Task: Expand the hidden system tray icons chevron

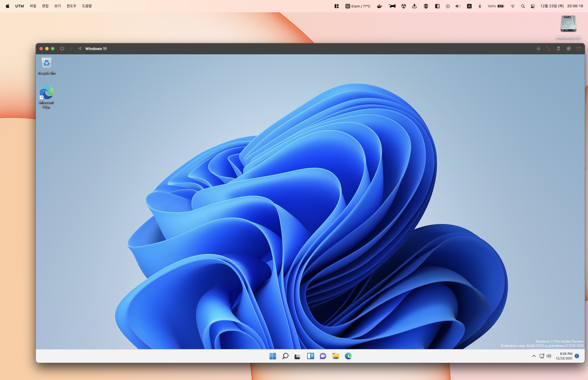Action: coord(534,356)
